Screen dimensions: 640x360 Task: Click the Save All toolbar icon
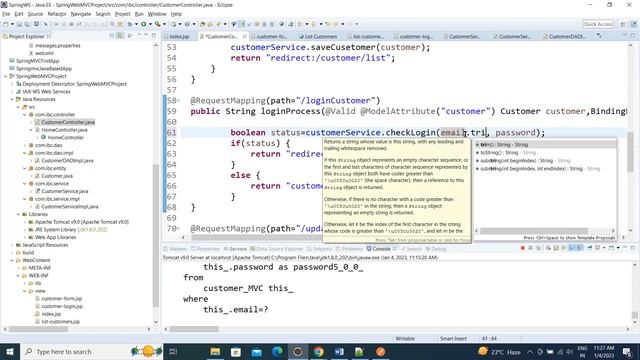tap(27, 24)
